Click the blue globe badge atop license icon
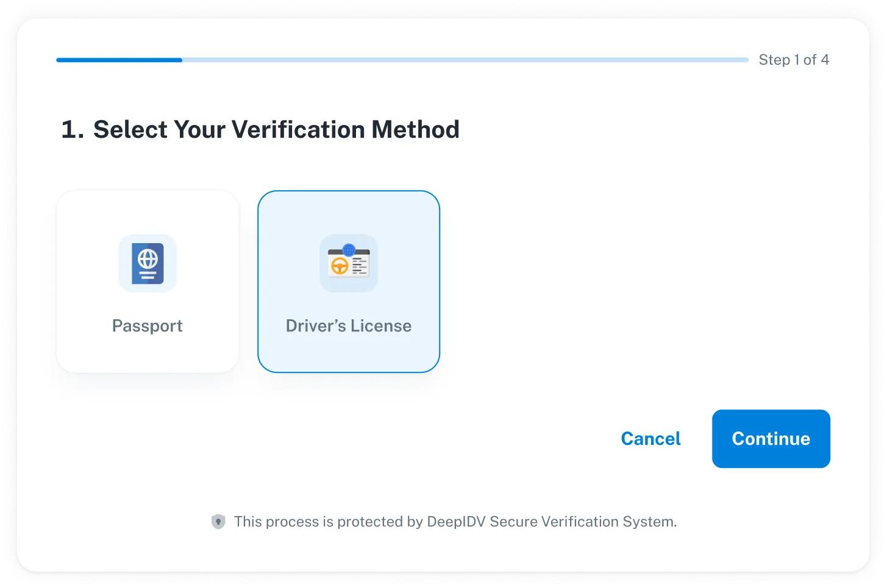Image resolution: width=887 pixels, height=588 pixels. click(349, 249)
